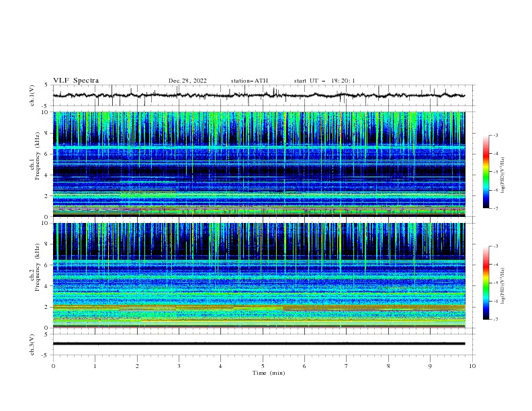Click the 'ch.1(V)' waveform axis label

pyautogui.click(x=32, y=95)
